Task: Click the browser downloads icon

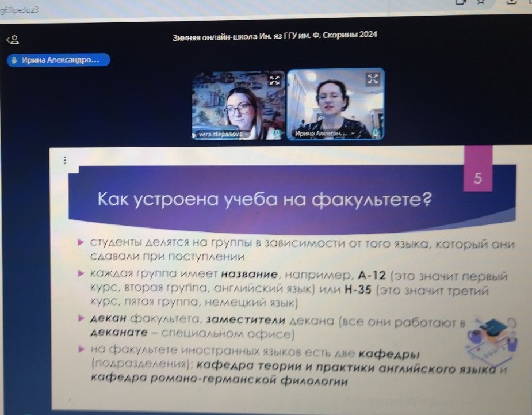Action: [512, 2]
